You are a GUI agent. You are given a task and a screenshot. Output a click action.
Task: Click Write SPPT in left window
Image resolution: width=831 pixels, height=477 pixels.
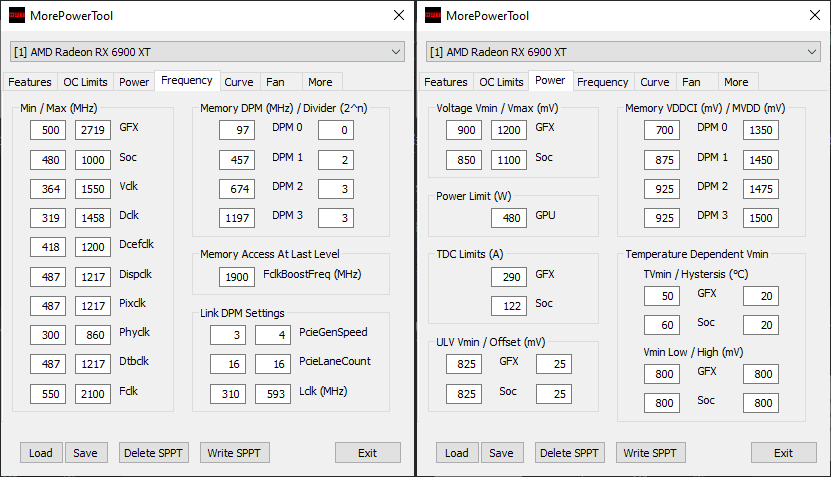pos(234,453)
